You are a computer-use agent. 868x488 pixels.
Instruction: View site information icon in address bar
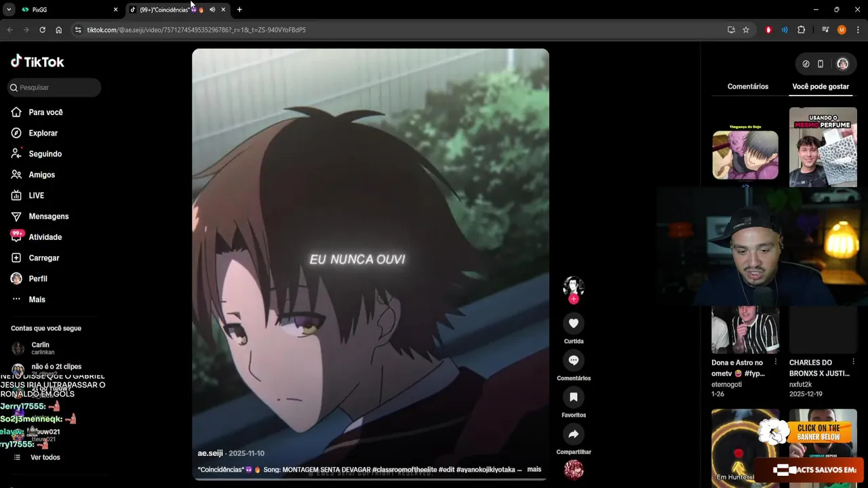pos(78,30)
